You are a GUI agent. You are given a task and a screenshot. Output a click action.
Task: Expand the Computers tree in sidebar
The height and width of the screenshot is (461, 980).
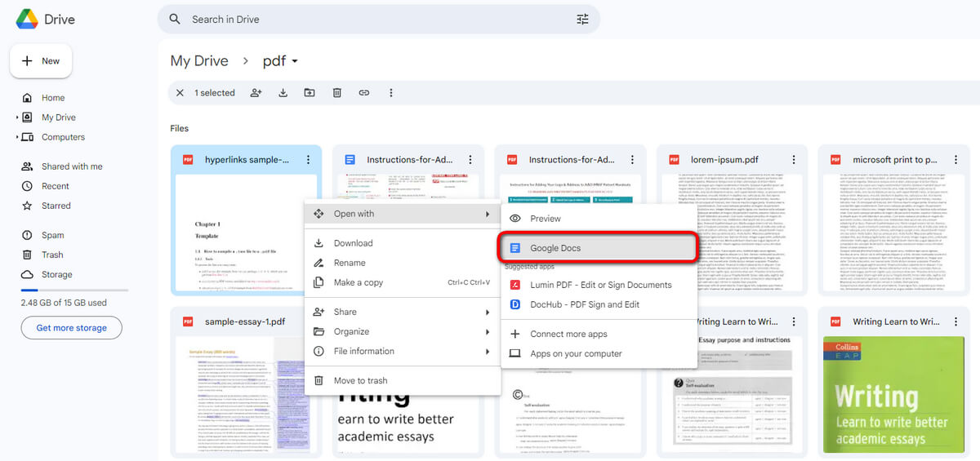[x=17, y=137]
